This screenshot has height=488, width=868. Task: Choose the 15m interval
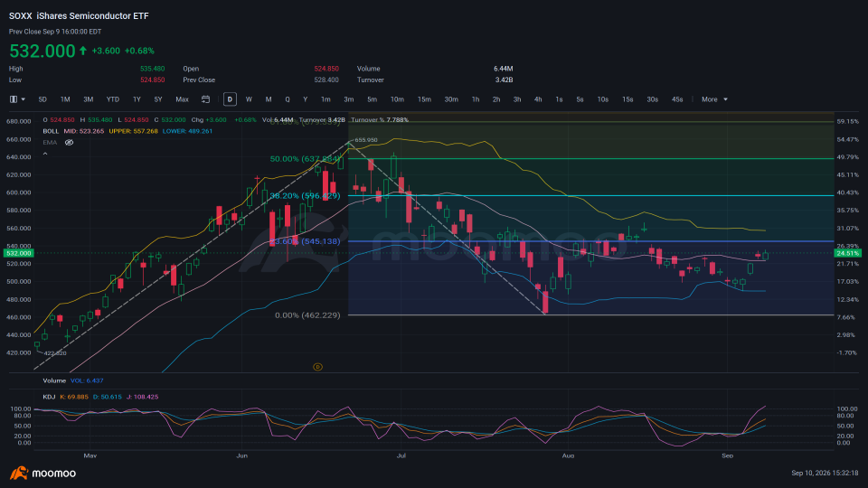click(x=424, y=99)
